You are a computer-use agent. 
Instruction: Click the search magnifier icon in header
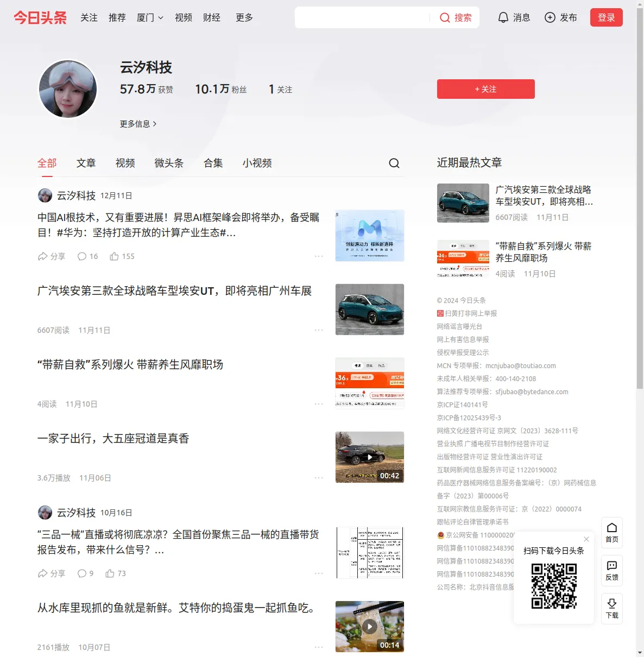(x=445, y=17)
